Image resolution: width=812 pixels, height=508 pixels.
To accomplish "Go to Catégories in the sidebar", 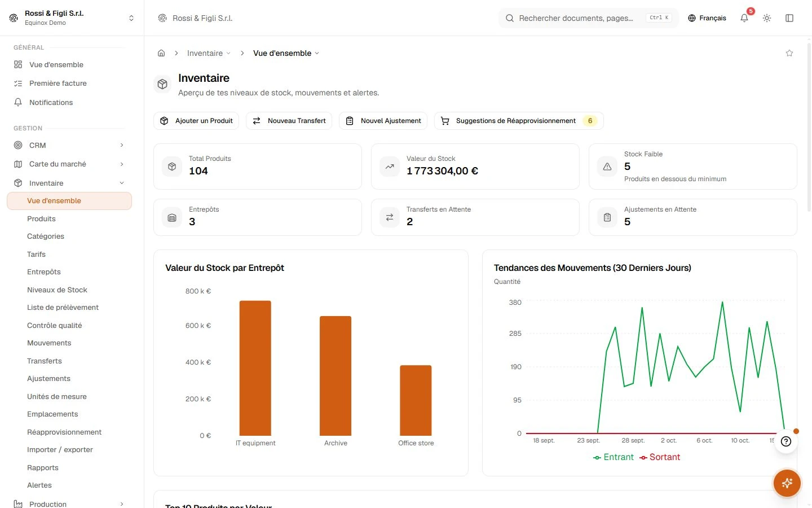I will [69, 237].
